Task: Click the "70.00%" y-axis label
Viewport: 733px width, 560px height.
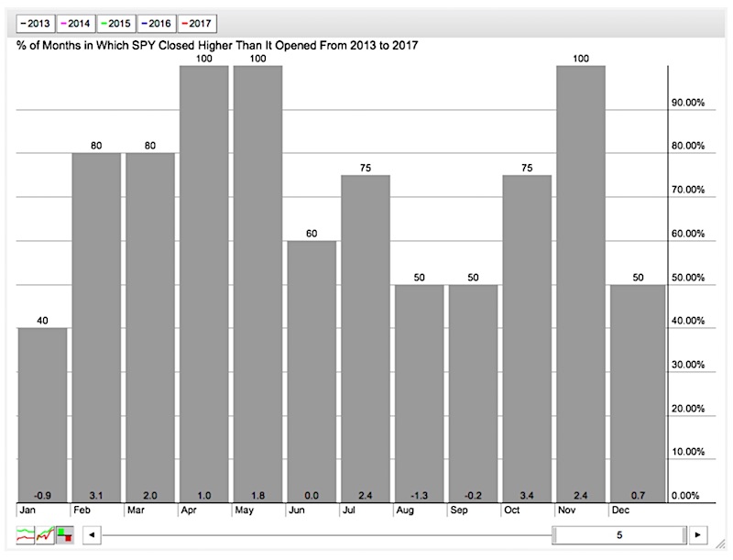Action: pos(688,190)
